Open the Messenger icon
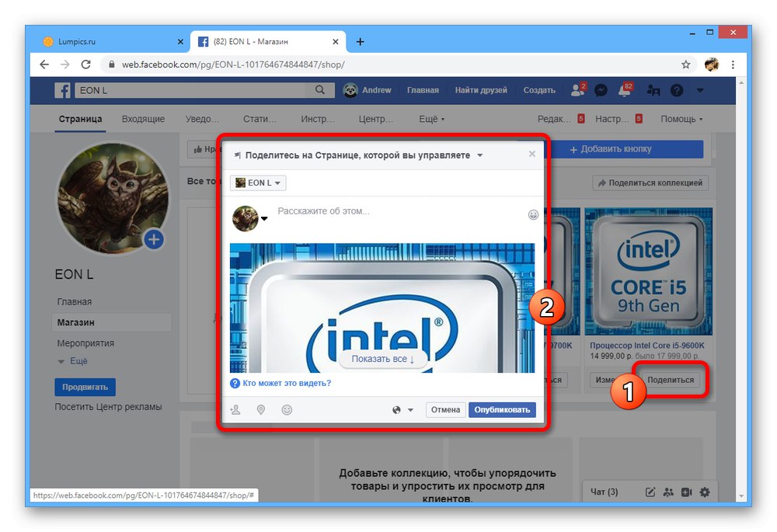The image size is (777, 532). pyautogui.click(x=601, y=90)
